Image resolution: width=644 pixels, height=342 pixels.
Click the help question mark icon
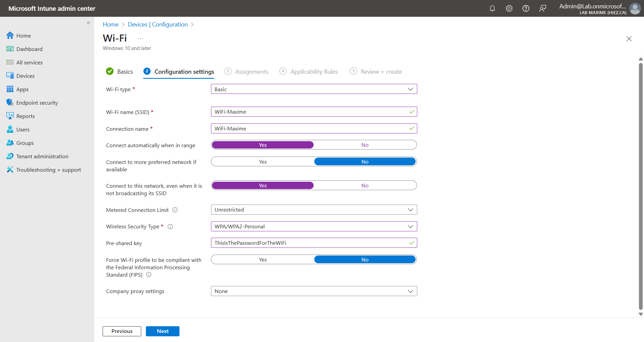point(526,8)
